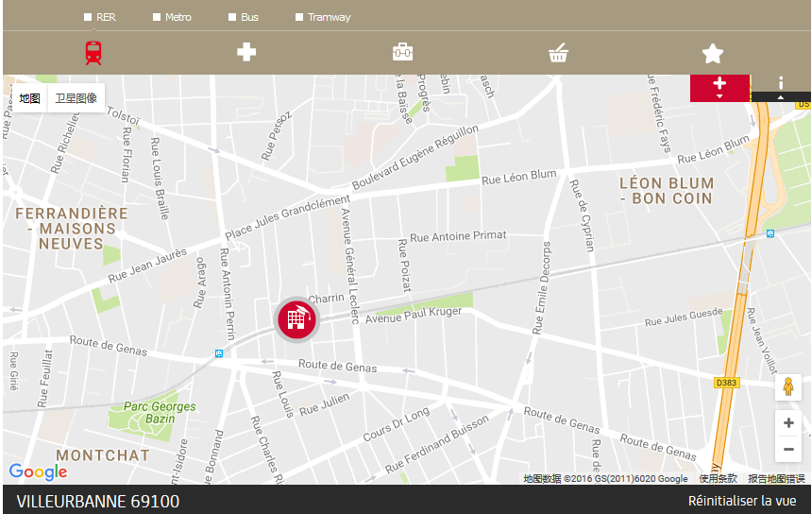Click the Avenue Général Leclerc label
Screen dimensions: 812x514
click(x=350, y=266)
